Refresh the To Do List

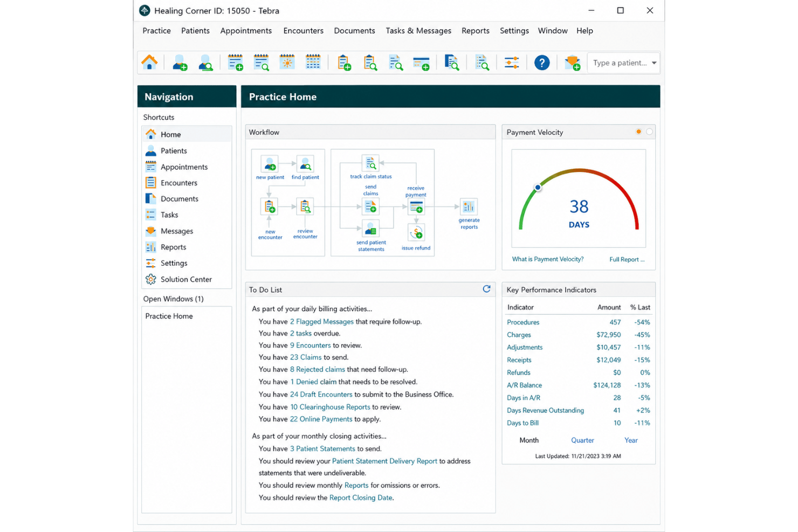[x=486, y=289]
